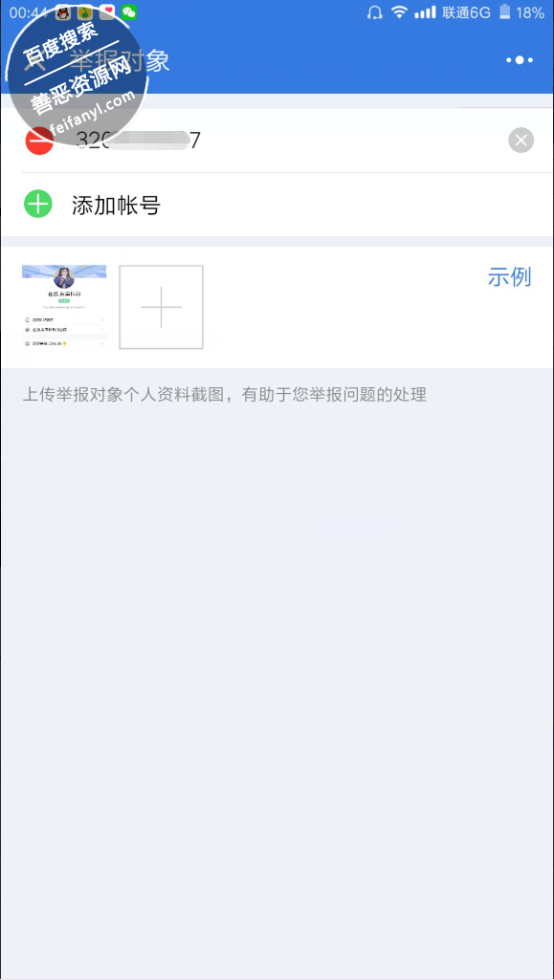Open the three-dot more menu

coord(520,60)
